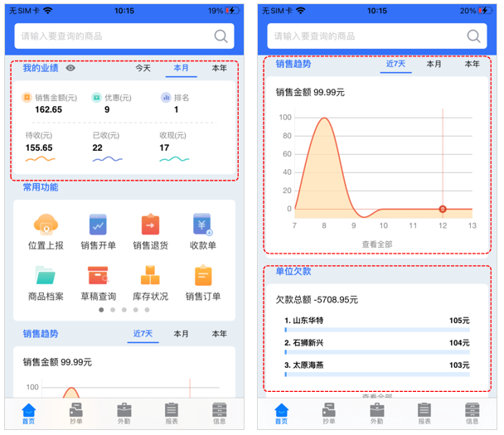504x435 pixels.
Task: Tap the Wi-Fi icon in left status bar
Action: (47, 11)
